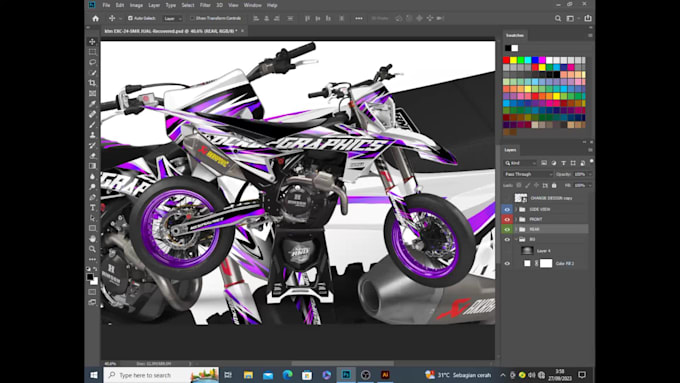Show the CHANGE DESIGN copy layer
The image size is (680, 383).
507,198
